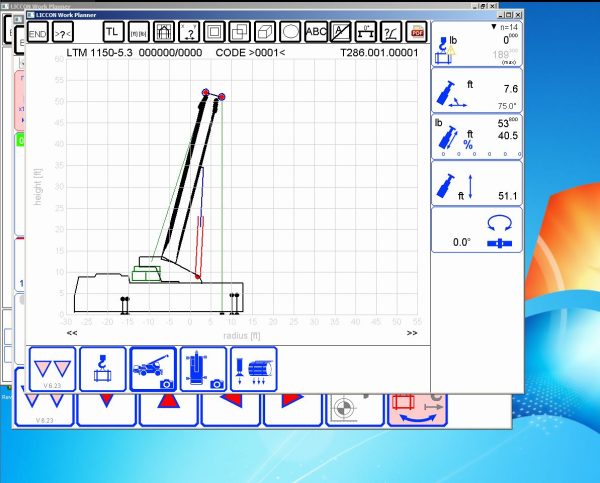
Task: Click the right red triangle button in the background window
Action: point(293,410)
